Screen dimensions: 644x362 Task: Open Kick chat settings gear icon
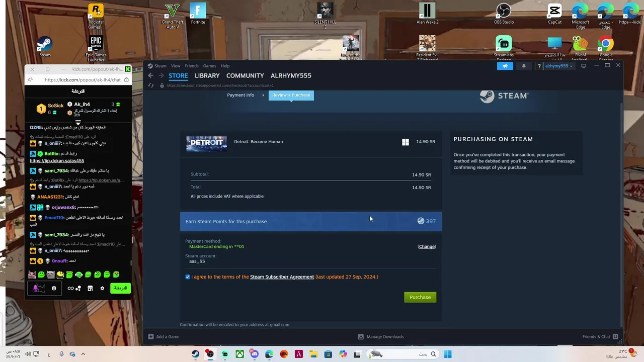point(102,288)
